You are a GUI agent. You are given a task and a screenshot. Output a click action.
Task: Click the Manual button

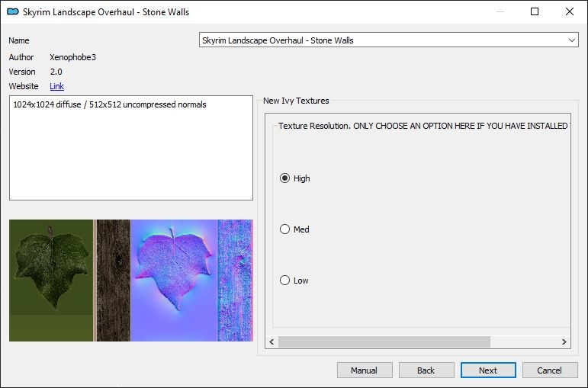tap(365, 370)
